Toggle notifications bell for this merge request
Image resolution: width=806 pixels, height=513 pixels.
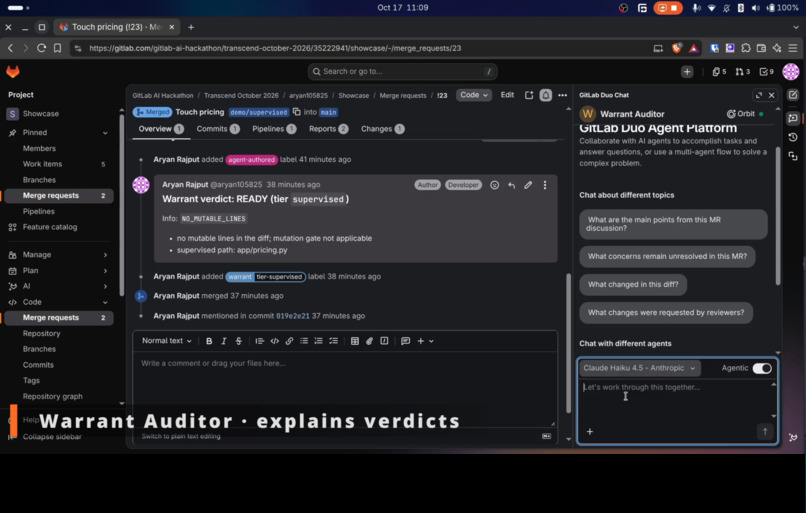click(545, 95)
